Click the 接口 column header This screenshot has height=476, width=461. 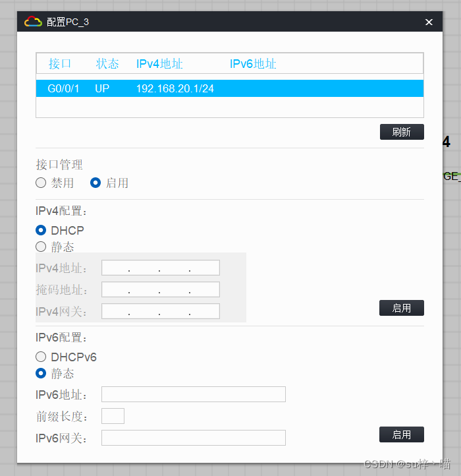point(60,64)
